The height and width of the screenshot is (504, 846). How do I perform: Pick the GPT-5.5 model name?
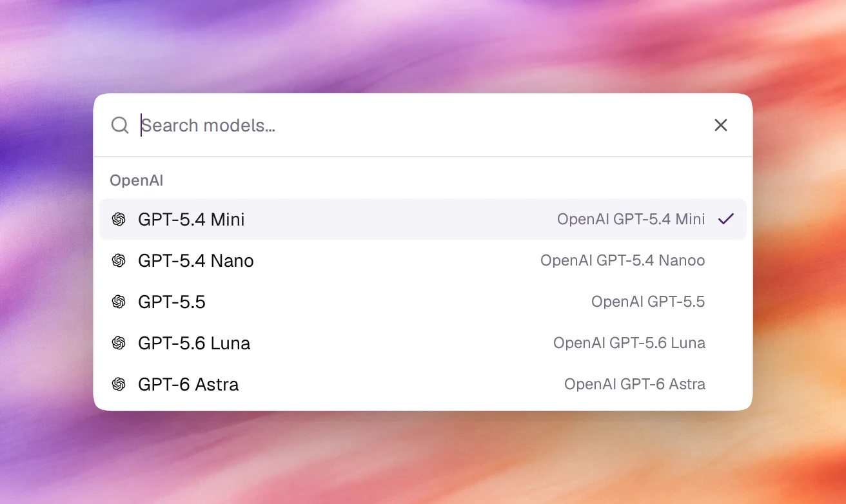172,302
